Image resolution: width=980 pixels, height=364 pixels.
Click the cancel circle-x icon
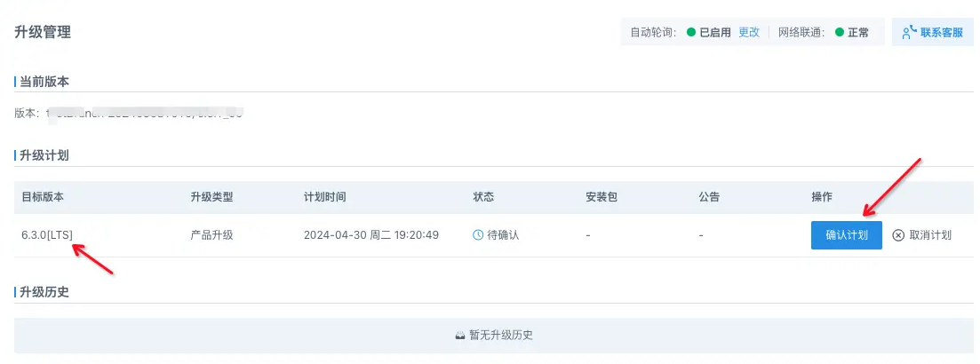pos(898,235)
